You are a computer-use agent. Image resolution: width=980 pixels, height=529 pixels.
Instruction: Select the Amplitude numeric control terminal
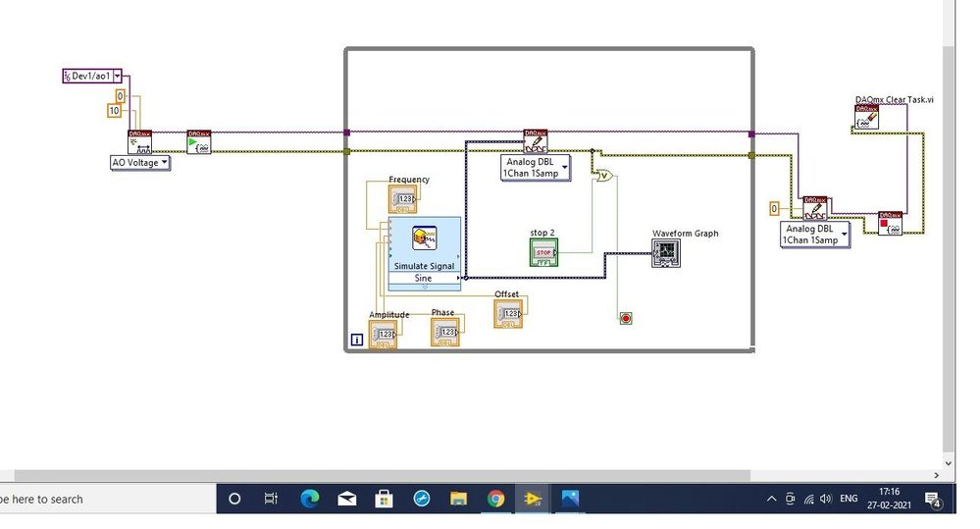383,335
